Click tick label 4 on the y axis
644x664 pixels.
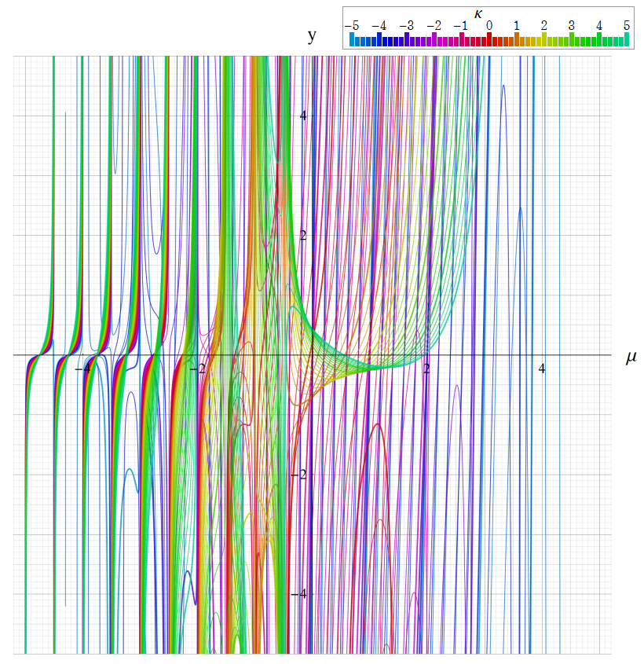(x=304, y=116)
